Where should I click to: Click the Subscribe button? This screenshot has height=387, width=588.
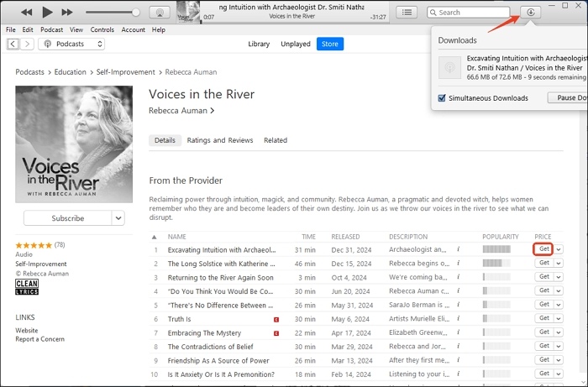(67, 218)
